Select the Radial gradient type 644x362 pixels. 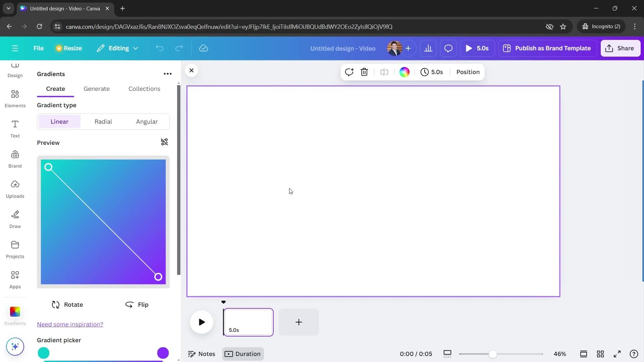coord(104,122)
